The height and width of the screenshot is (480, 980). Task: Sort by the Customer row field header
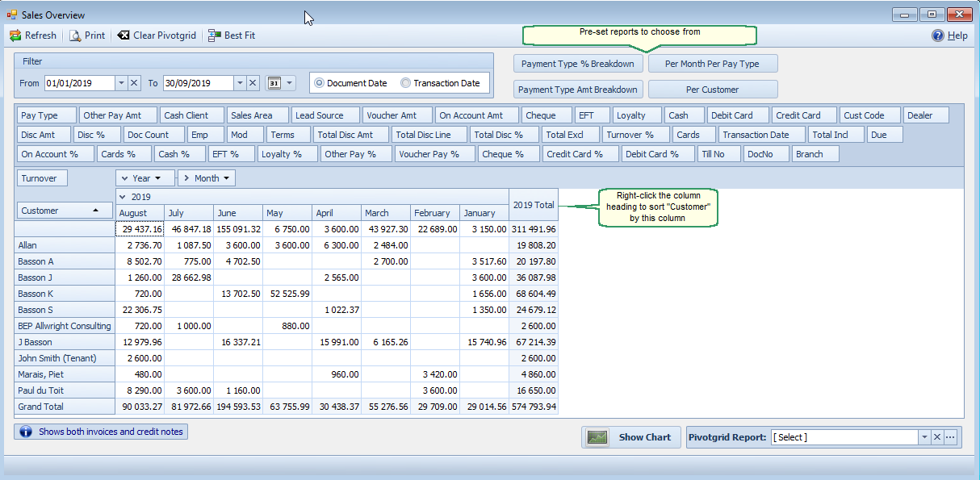[65, 211]
